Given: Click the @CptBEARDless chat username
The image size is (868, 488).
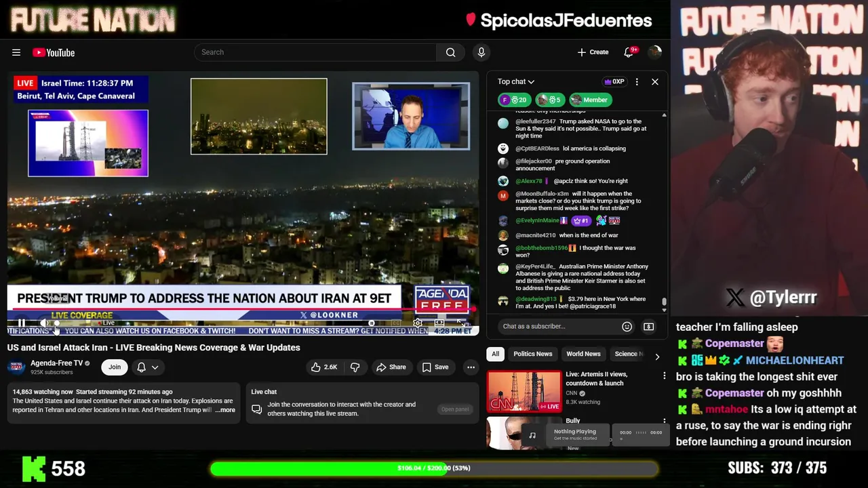Looking at the screenshot, I should click(x=538, y=148).
